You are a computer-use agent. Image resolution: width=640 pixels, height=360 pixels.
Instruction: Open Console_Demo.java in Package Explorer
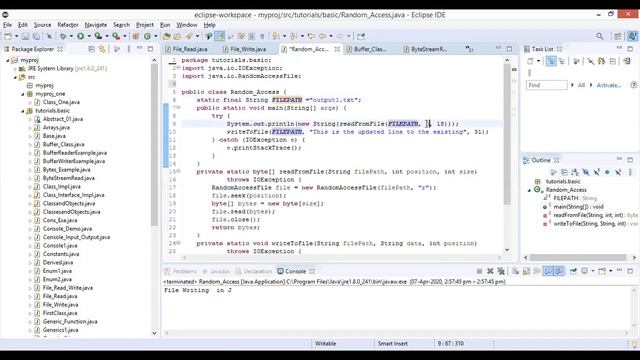pos(67,229)
